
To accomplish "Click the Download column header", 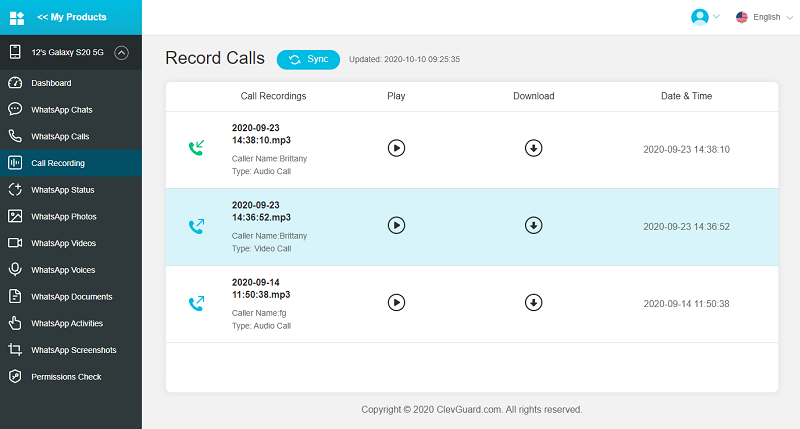I will pos(534,96).
